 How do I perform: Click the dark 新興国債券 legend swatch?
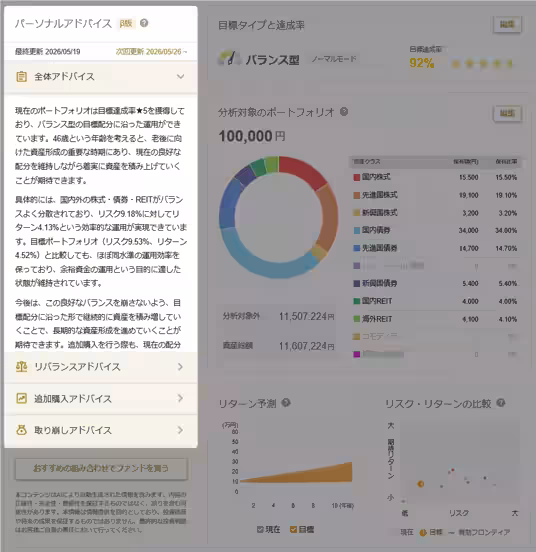[357, 283]
